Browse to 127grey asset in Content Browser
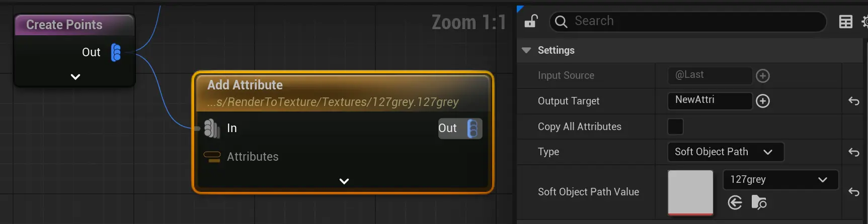Image resolution: width=868 pixels, height=224 pixels. point(759,202)
